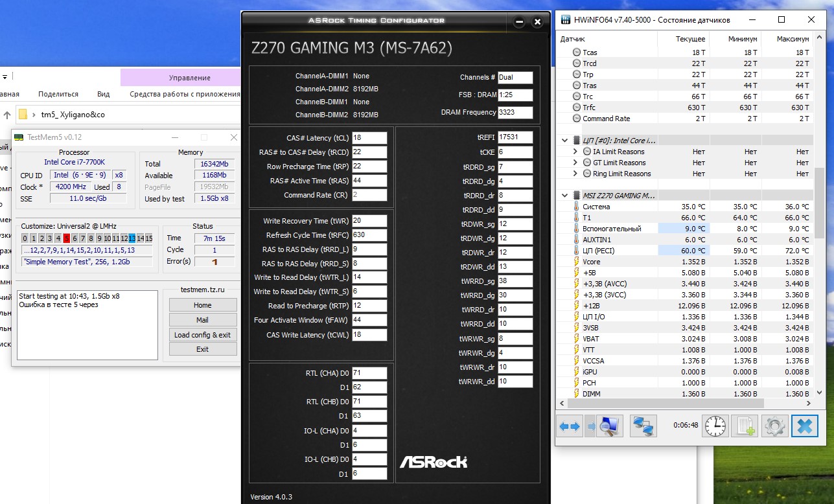
Task: Select the VBAT voltage row
Action: click(685, 339)
